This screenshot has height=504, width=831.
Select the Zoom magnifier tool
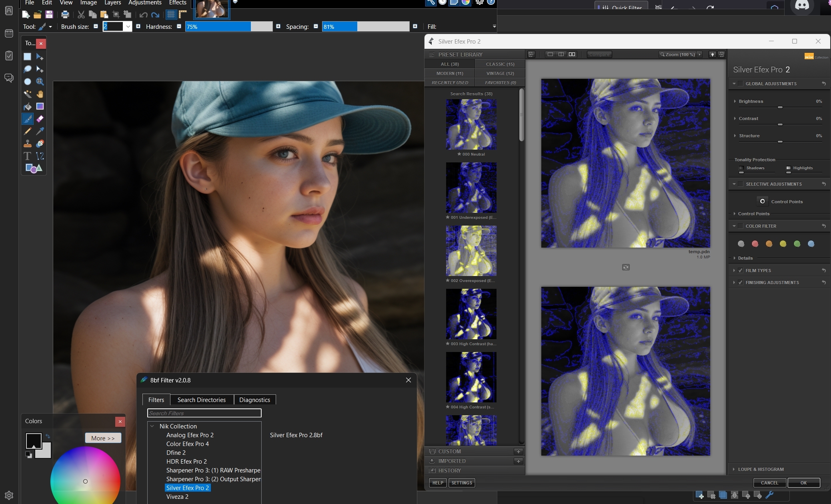point(40,82)
